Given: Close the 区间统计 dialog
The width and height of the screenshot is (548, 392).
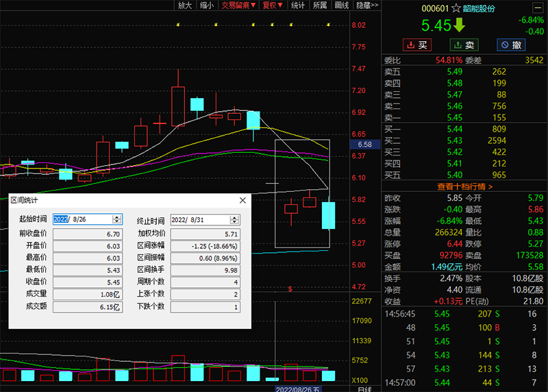Looking at the screenshot, I should coord(242,201).
